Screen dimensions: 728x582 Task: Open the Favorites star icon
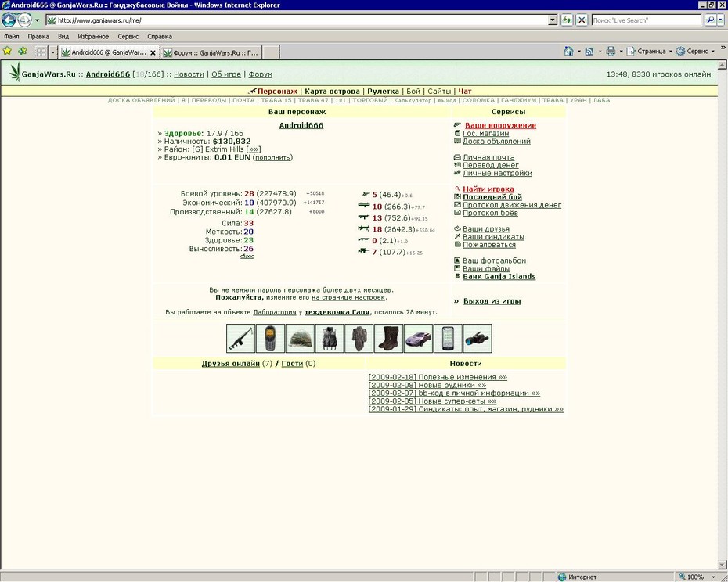[x=7, y=51]
